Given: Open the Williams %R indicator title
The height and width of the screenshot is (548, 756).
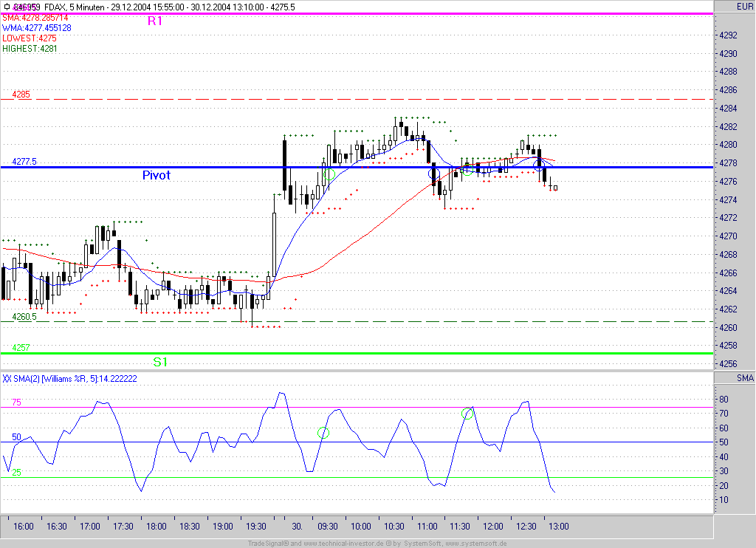Looking at the screenshot, I should (69, 378).
